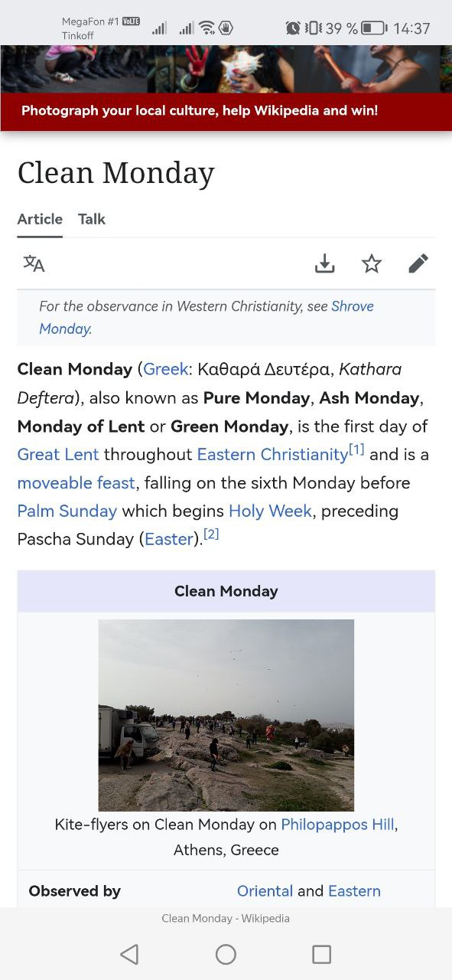
Task: Tap the Android home circle button
Action: click(226, 954)
